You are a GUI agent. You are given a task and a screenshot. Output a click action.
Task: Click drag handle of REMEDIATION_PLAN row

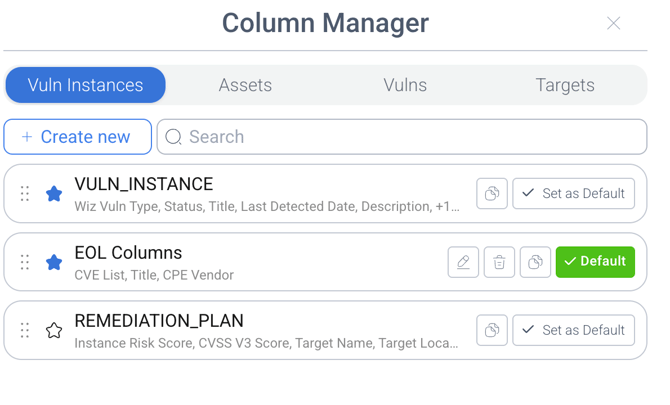click(x=25, y=330)
